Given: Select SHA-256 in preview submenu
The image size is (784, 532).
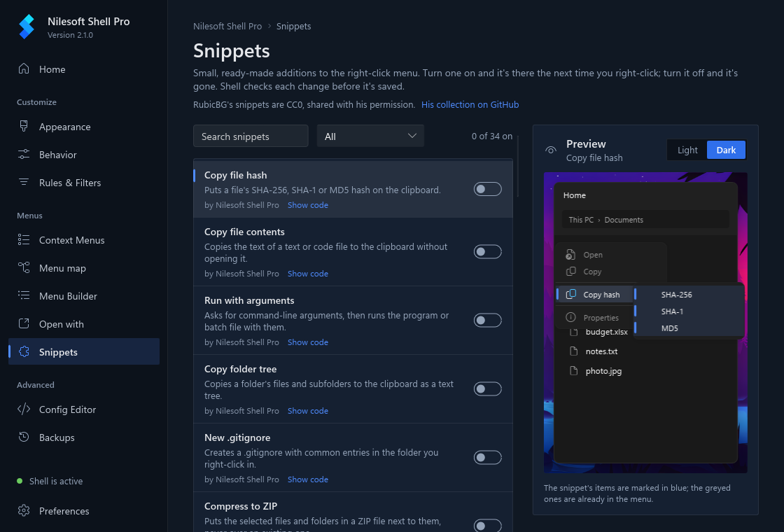Looking at the screenshot, I should pyautogui.click(x=689, y=295).
